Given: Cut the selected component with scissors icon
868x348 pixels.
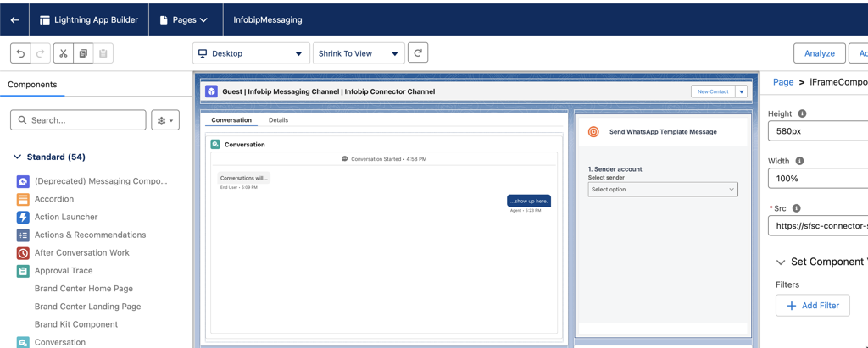Looking at the screenshot, I should (63, 53).
